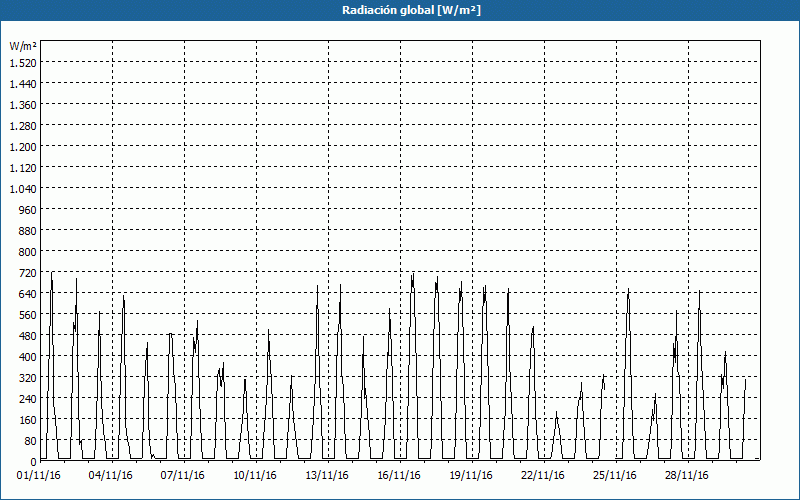The width and height of the screenshot is (800, 500).
Task: Select the 04/11/16 date label
Action: pyautogui.click(x=111, y=476)
